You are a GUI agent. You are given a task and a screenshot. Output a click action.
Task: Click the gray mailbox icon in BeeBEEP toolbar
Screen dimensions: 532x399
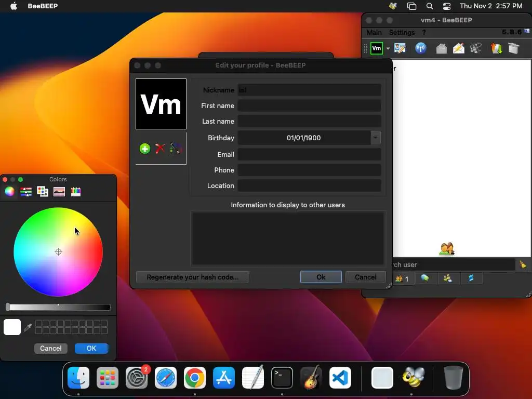(441, 48)
